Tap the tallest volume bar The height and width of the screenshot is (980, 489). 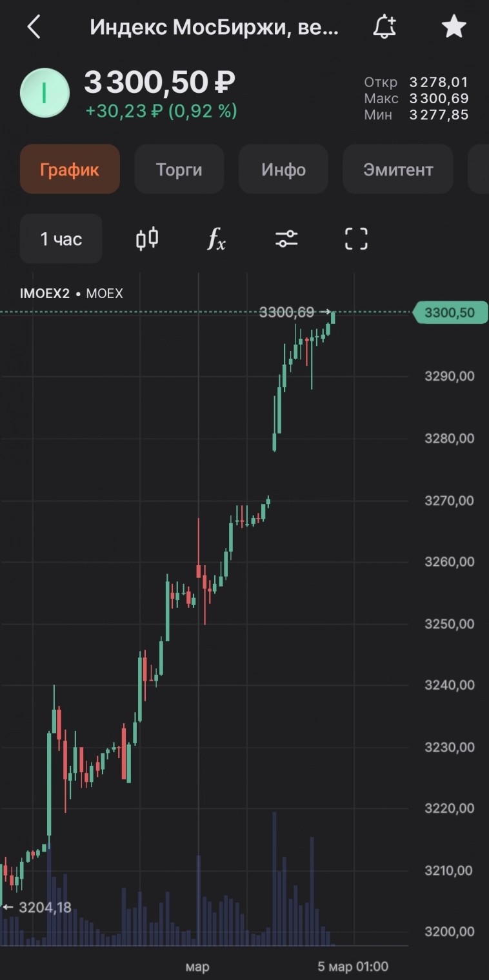pos(274,879)
